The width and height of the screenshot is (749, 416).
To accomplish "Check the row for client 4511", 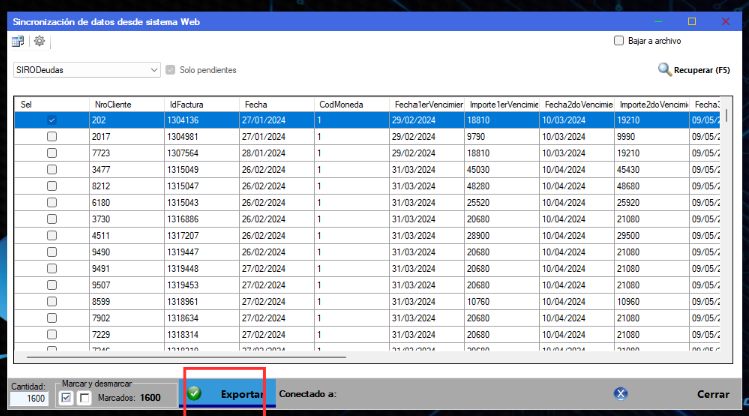I will [x=52, y=235].
